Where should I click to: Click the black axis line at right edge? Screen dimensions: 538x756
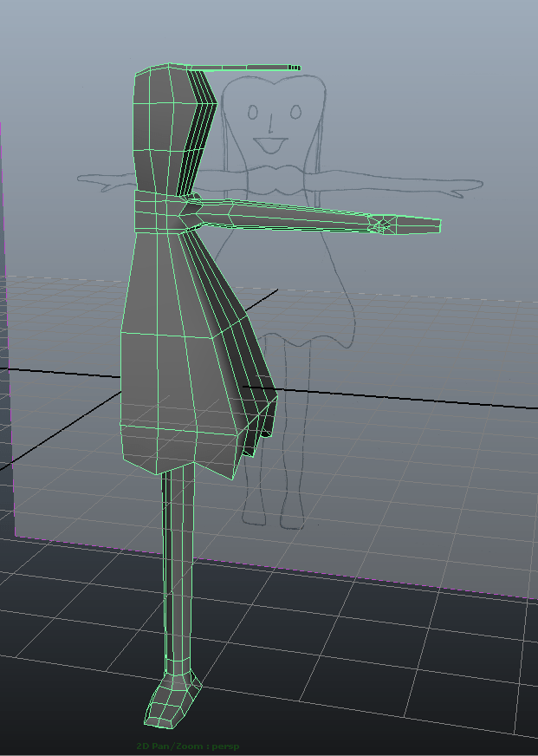511,406
